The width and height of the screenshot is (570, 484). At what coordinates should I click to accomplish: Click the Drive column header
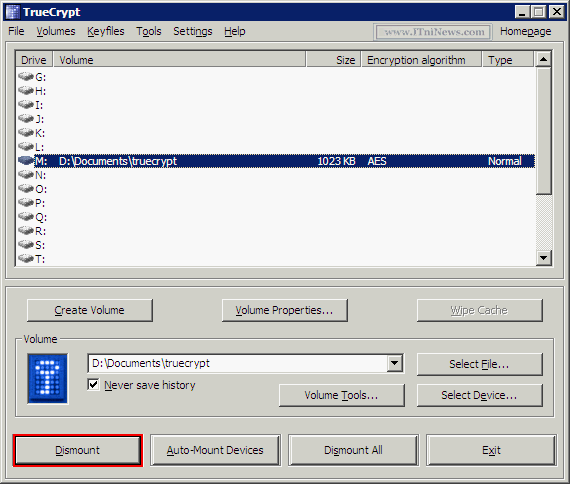[35, 60]
